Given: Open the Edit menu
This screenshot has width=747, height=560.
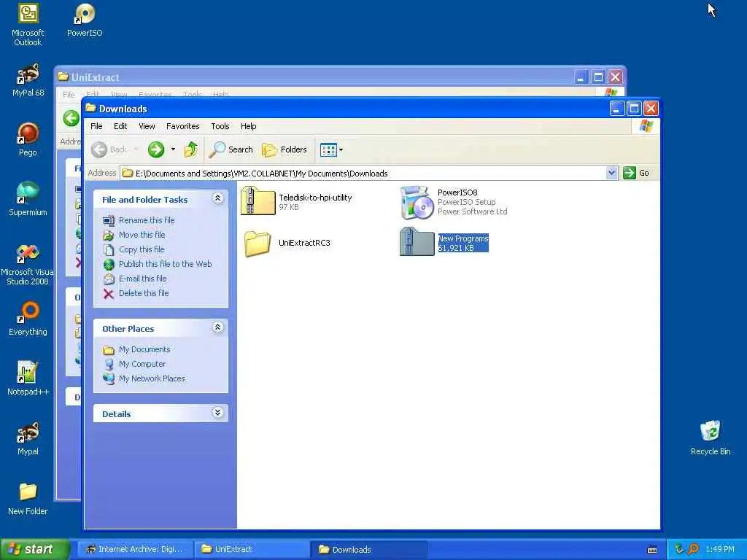Looking at the screenshot, I should (x=120, y=126).
